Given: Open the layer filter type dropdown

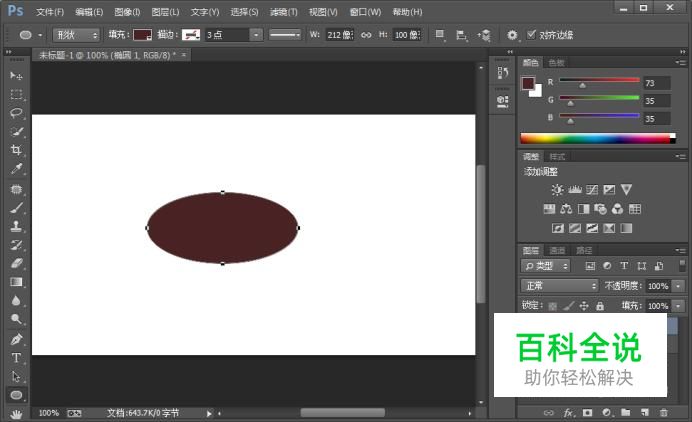Looking at the screenshot, I should [x=545, y=266].
